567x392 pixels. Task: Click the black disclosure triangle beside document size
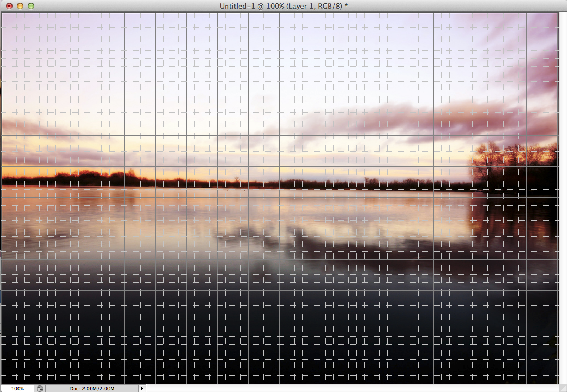(142, 388)
